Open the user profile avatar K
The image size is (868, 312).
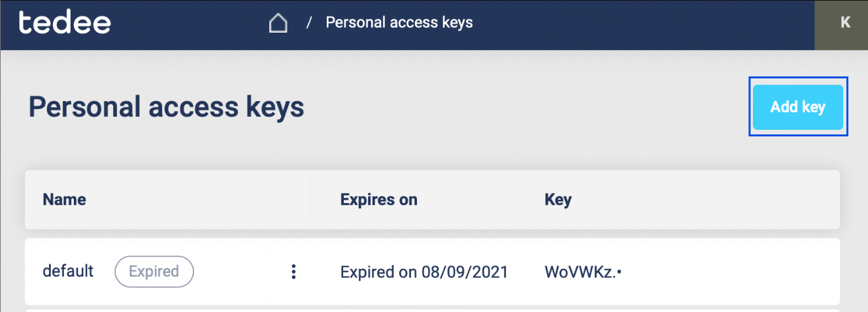844,23
